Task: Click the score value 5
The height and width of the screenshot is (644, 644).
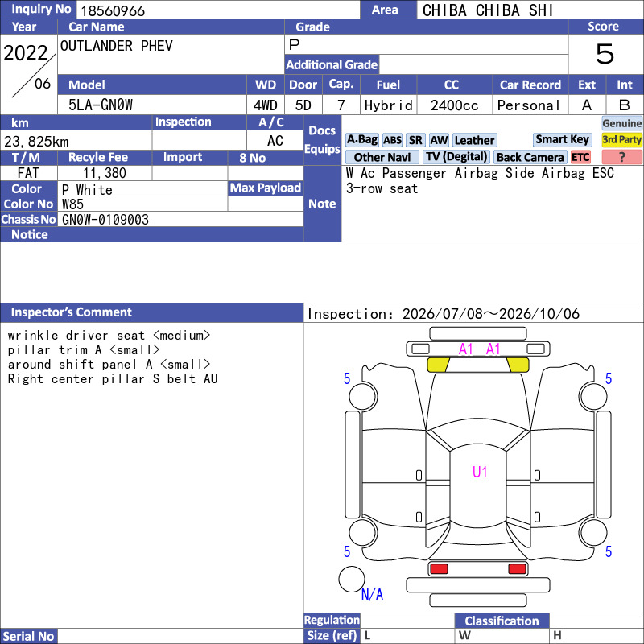Action: coord(605,54)
